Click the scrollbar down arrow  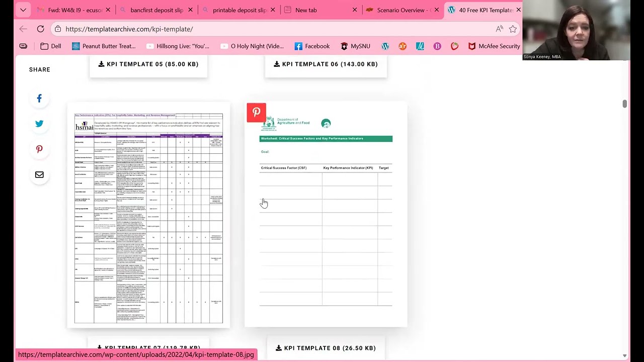[624, 356]
